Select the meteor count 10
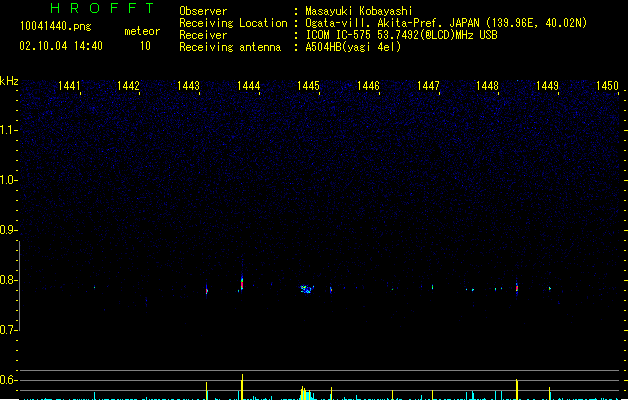The image size is (629, 400). point(145,46)
